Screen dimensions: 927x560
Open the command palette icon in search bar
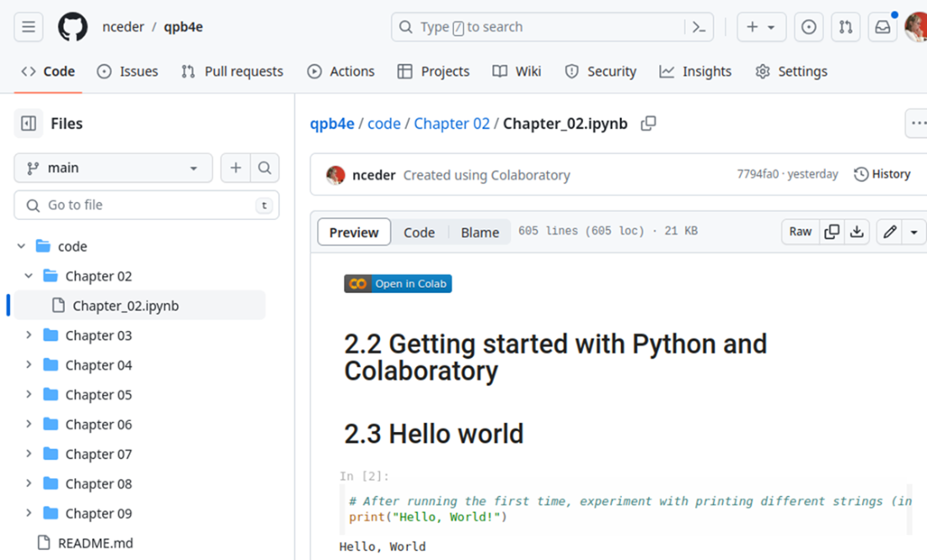(699, 26)
